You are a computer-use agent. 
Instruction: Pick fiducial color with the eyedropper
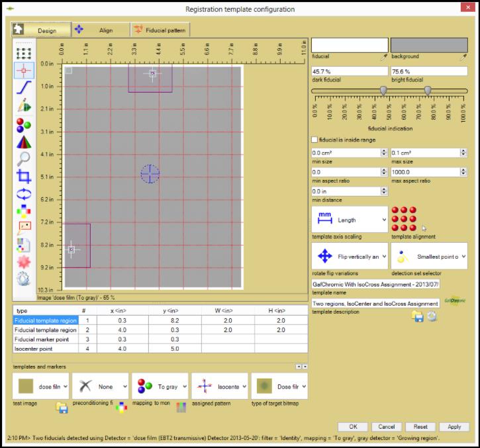click(x=383, y=57)
